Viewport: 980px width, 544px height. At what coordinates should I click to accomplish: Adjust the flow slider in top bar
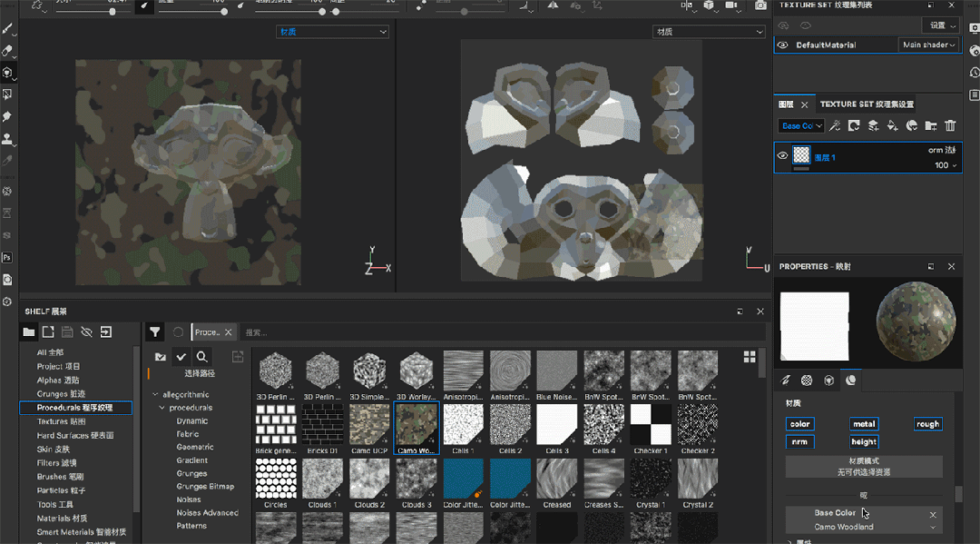pyautogui.click(x=224, y=11)
